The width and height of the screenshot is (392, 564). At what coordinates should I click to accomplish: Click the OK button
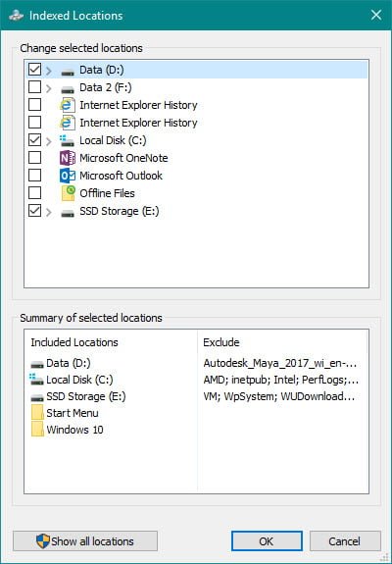(267, 541)
